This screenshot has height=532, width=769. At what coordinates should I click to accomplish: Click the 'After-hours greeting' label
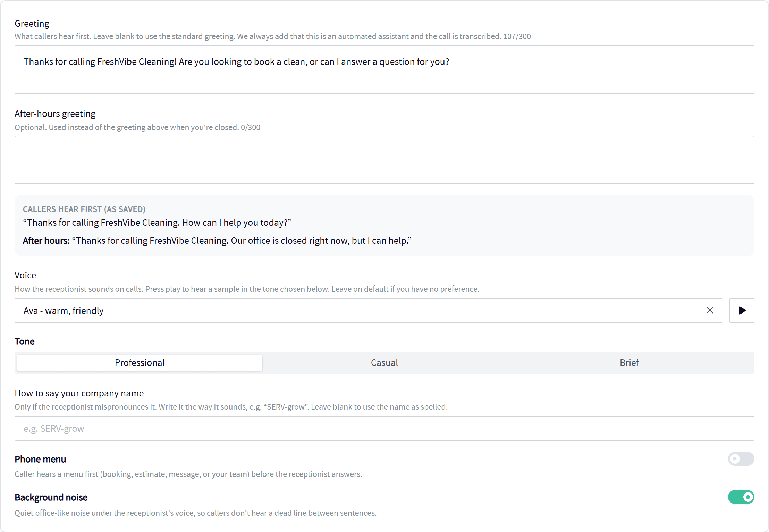click(x=55, y=114)
